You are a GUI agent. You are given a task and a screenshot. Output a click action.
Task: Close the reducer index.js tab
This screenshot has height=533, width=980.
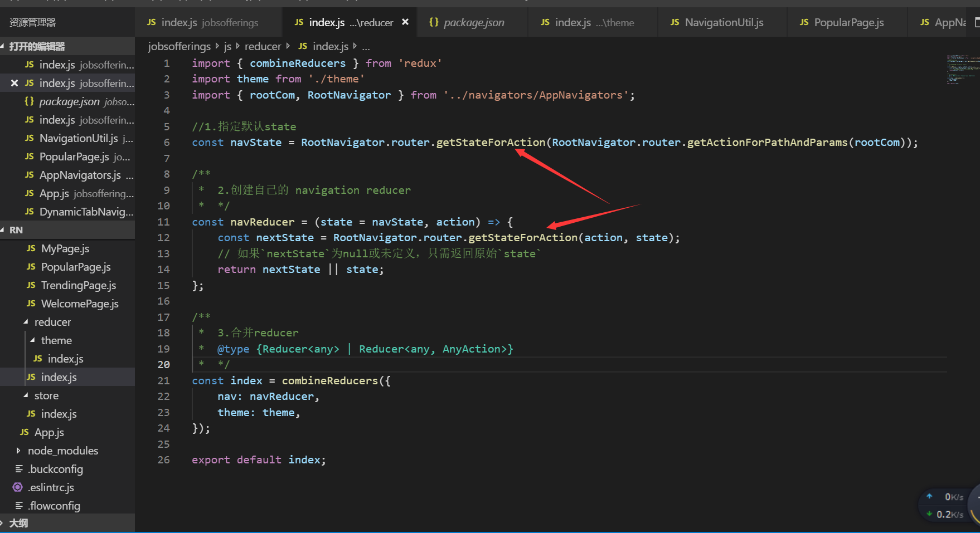(405, 22)
